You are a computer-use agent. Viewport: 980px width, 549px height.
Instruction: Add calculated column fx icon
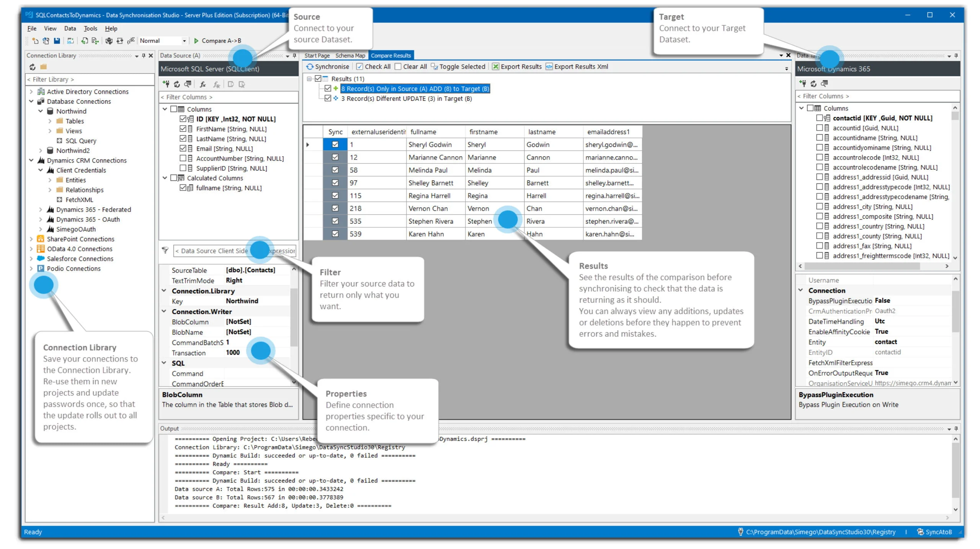coord(203,84)
